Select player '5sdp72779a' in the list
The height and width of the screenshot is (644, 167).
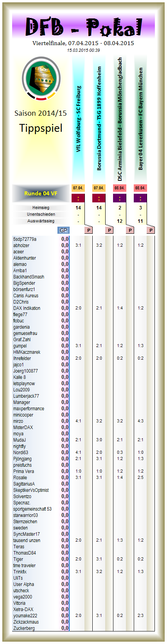coord(25,239)
